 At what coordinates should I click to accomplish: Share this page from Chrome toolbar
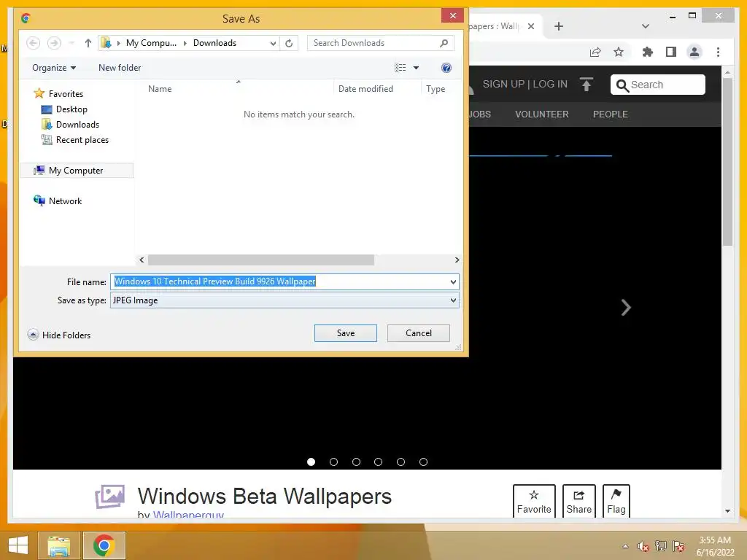[x=595, y=52]
